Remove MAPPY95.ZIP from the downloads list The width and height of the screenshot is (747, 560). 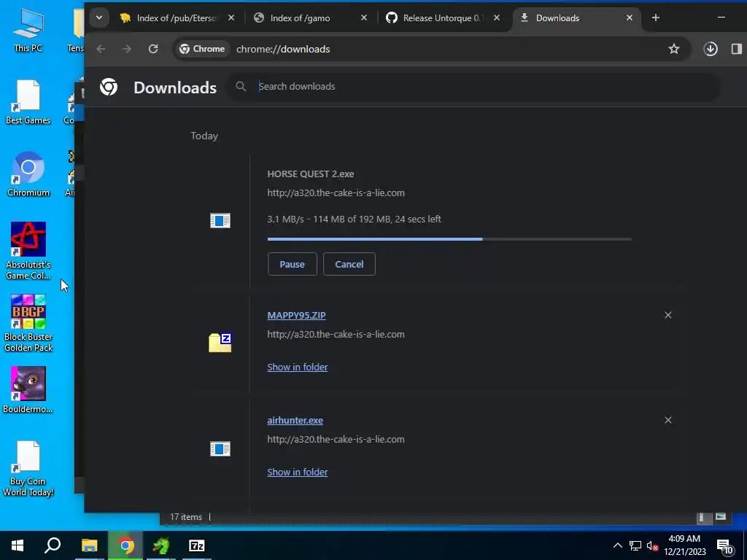[x=668, y=315]
